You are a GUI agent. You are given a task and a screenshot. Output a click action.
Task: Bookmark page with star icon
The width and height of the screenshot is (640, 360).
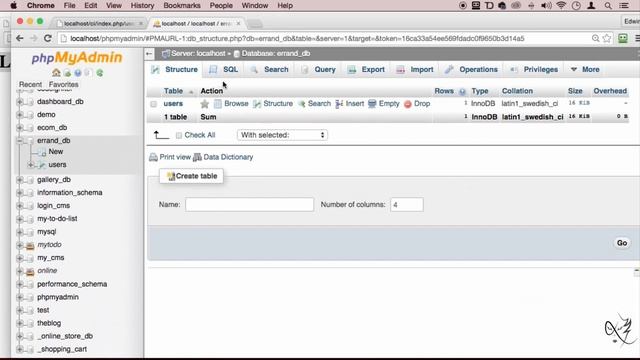pos(607,38)
